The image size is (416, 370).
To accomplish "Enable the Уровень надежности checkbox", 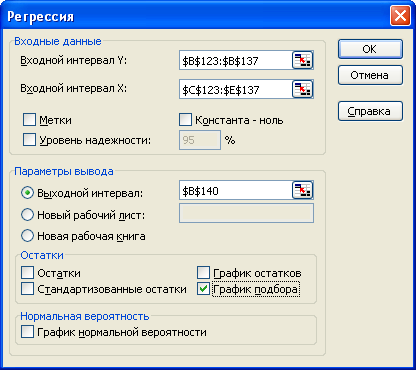I will 29,140.
